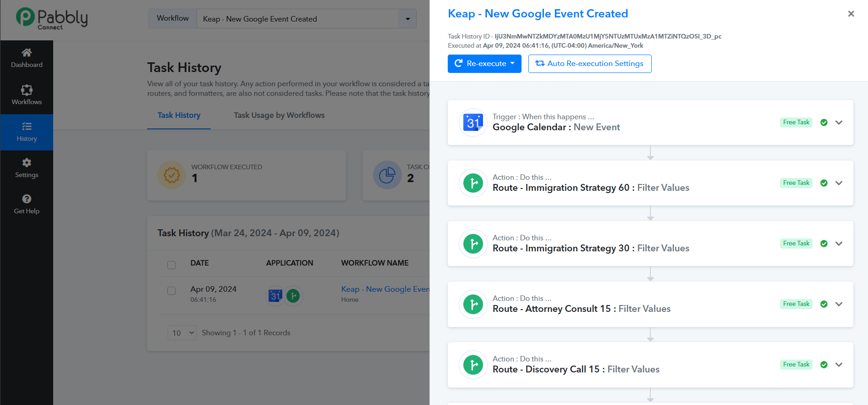868x405 pixels.
Task: Click Free Task badge on Immigration Strategy 60
Action: pos(796,183)
